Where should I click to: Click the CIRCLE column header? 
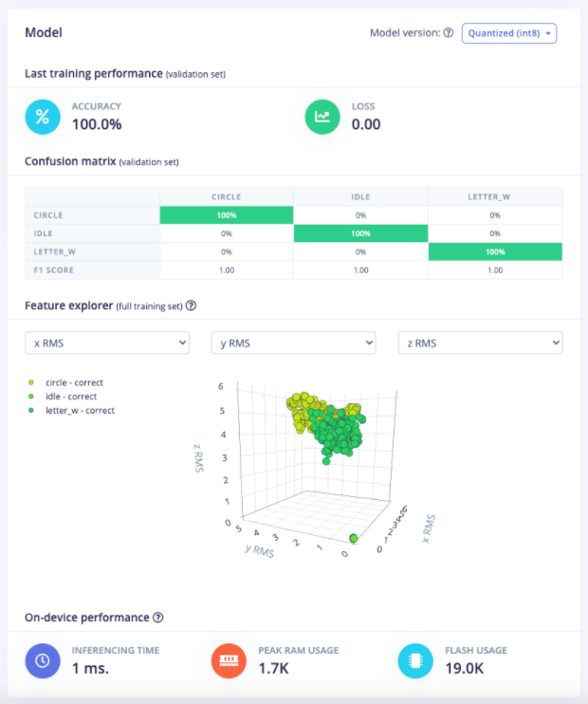pos(226,197)
